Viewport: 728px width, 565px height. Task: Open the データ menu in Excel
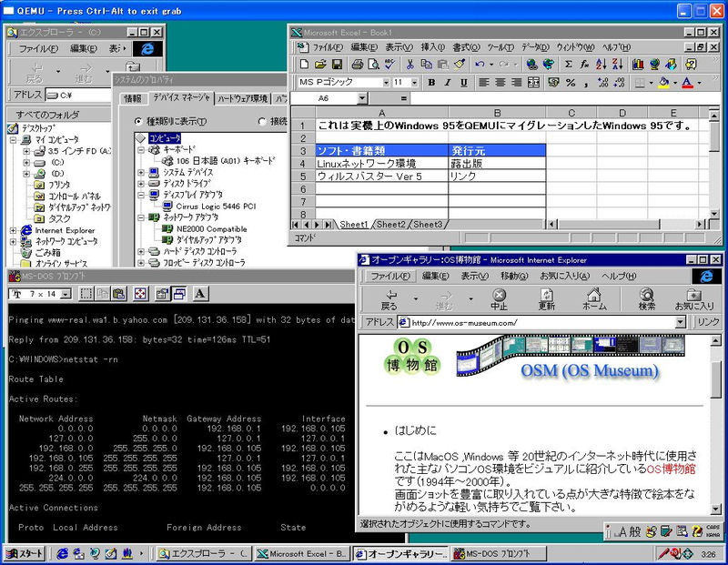pyautogui.click(x=535, y=47)
